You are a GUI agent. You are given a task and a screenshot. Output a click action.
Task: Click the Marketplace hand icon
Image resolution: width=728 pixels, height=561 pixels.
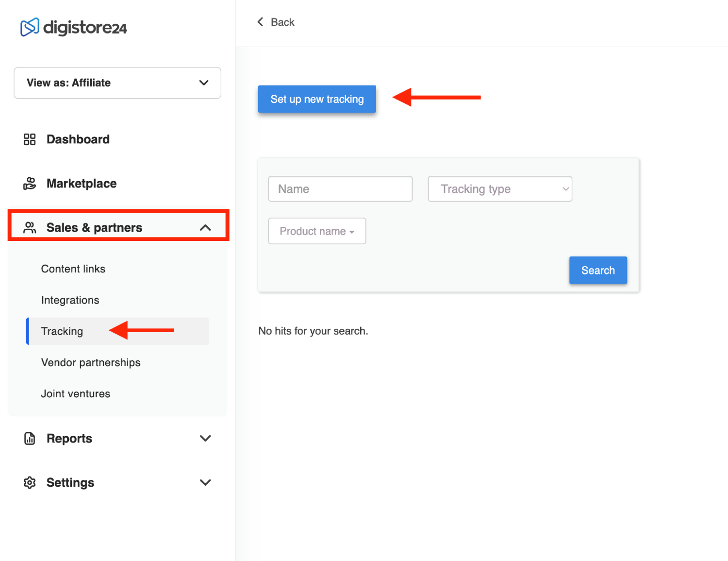(30, 184)
